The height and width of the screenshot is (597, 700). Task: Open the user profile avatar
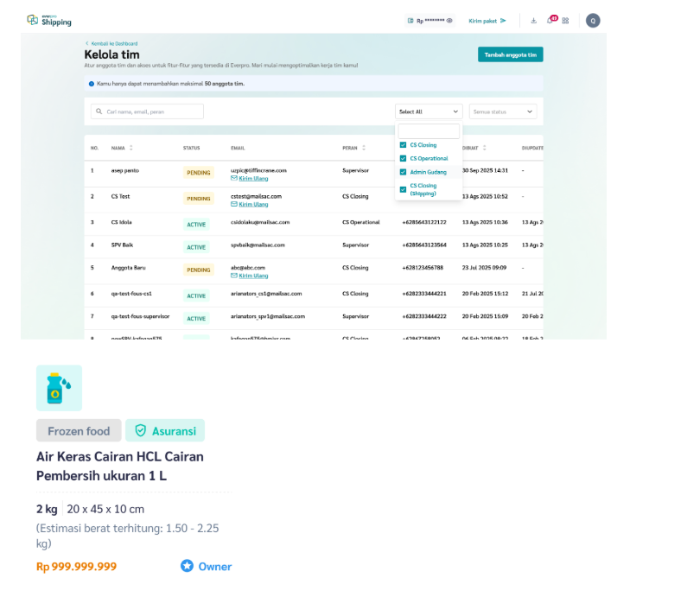(593, 21)
